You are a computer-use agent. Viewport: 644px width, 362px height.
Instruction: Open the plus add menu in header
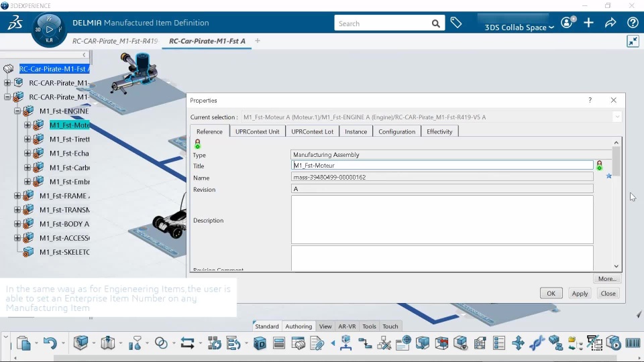pyautogui.click(x=588, y=23)
